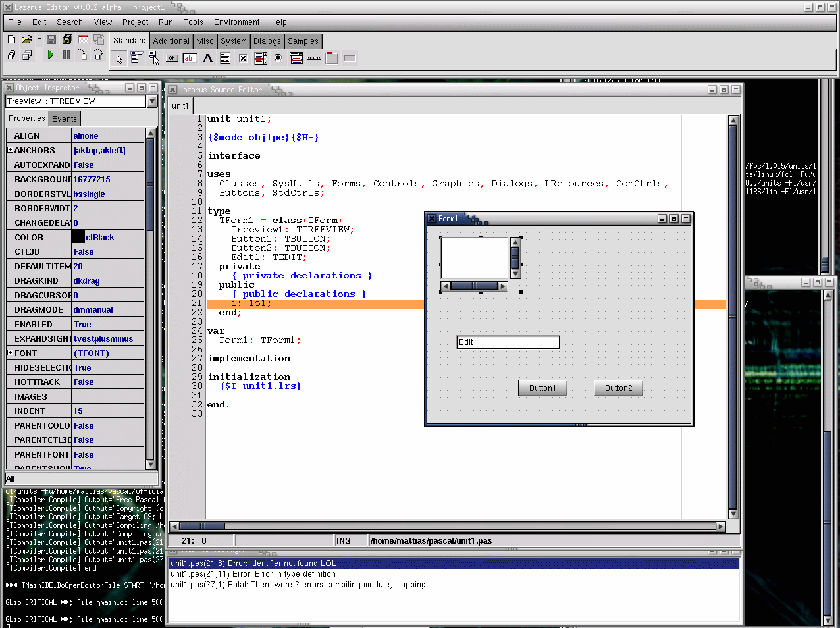Click the Run (green play) icon
Screen dimensions: 840x628
point(50,55)
